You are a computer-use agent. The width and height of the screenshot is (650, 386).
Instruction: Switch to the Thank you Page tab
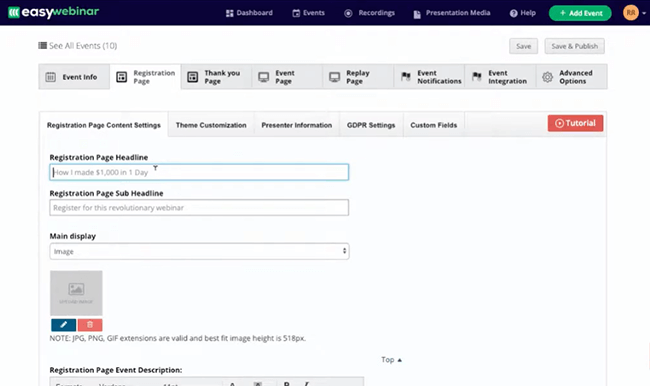216,77
